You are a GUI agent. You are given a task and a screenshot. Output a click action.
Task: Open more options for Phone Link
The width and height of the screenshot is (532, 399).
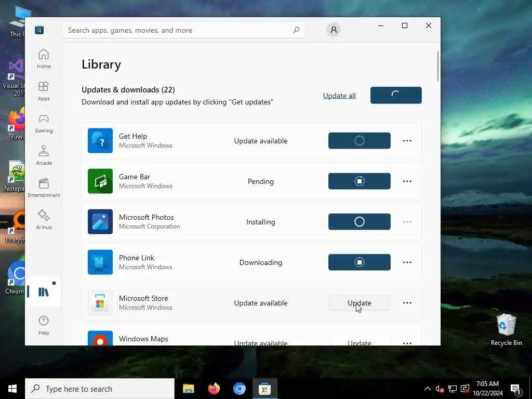point(407,262)
